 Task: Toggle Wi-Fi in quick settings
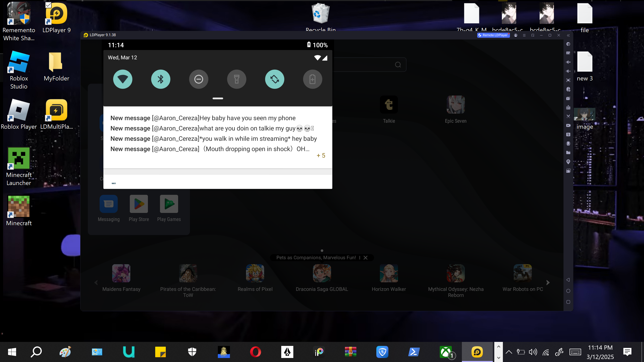pos(123,79)
